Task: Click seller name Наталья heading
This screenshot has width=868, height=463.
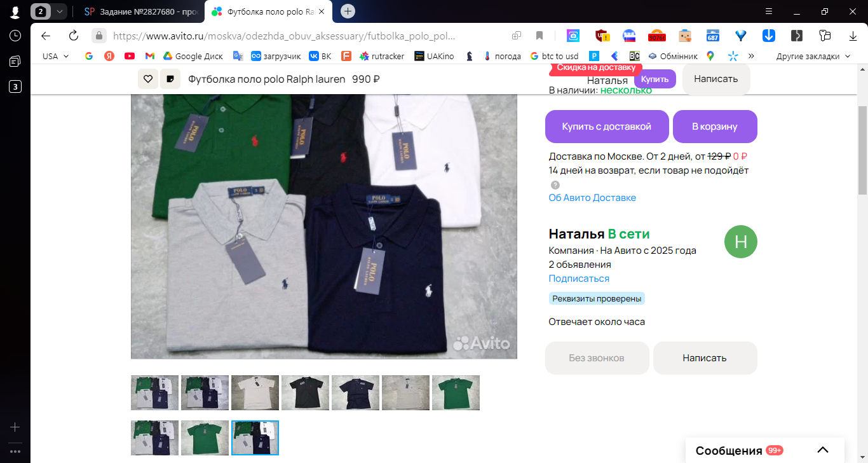Action: click(577, 234)
